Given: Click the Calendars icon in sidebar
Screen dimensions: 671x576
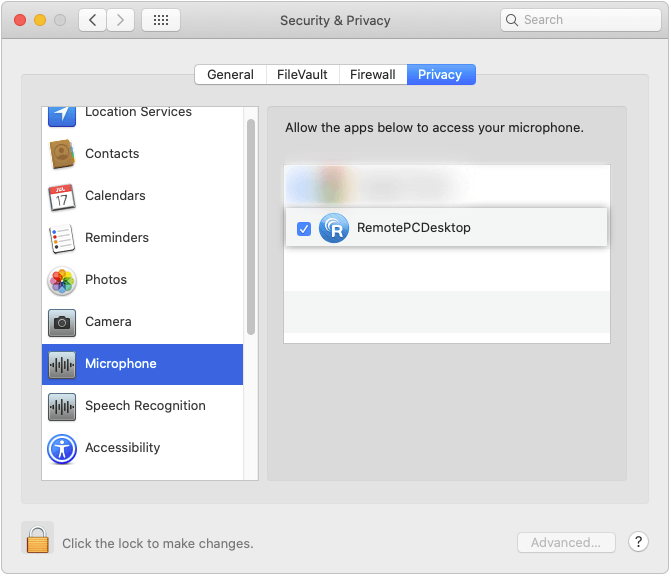Looking at the screenshot, I should click(x=62, y=197).
